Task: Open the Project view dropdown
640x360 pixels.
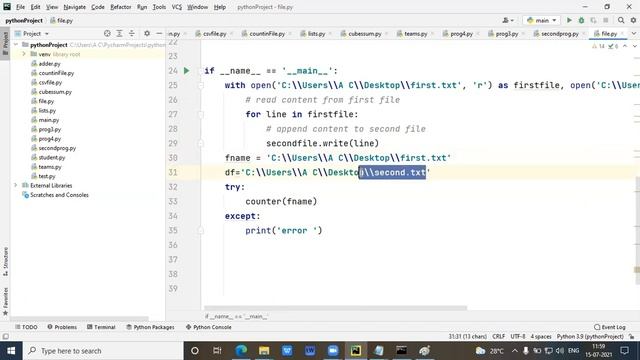Action: point(32,33)
